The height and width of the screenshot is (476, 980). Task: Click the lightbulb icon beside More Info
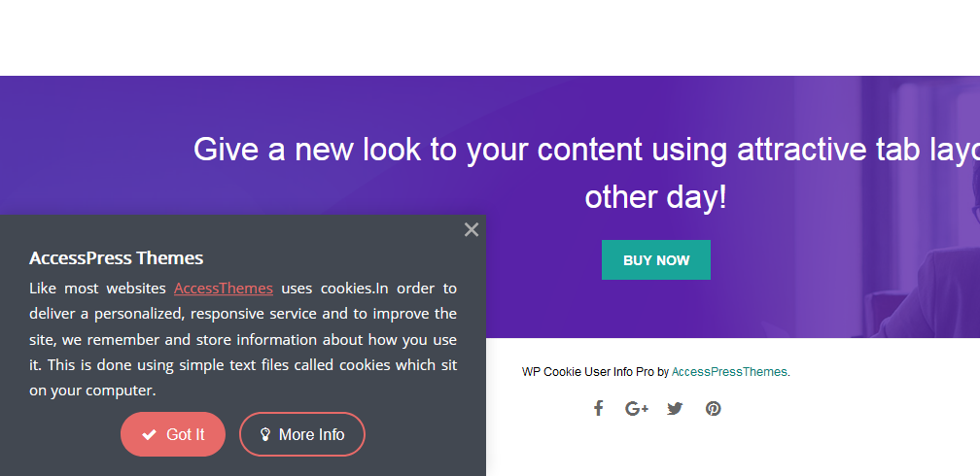[264, 435]
